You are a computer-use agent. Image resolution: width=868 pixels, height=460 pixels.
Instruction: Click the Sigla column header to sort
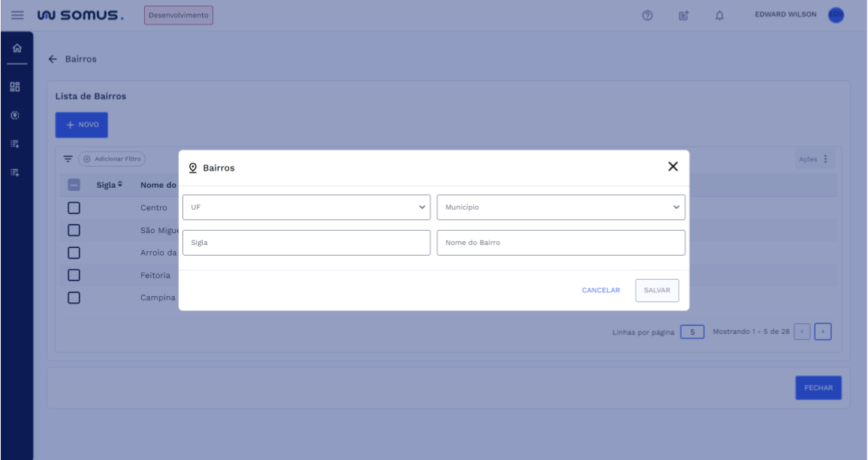click(x=109, y=185)
